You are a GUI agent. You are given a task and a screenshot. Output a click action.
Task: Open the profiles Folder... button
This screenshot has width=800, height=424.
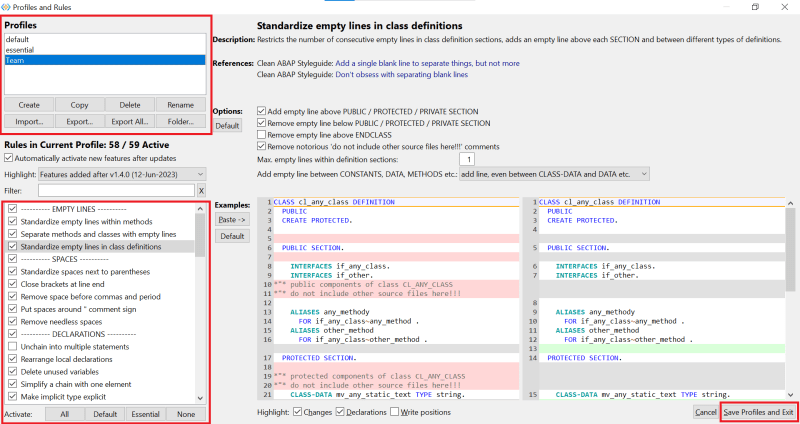[181, 121]
